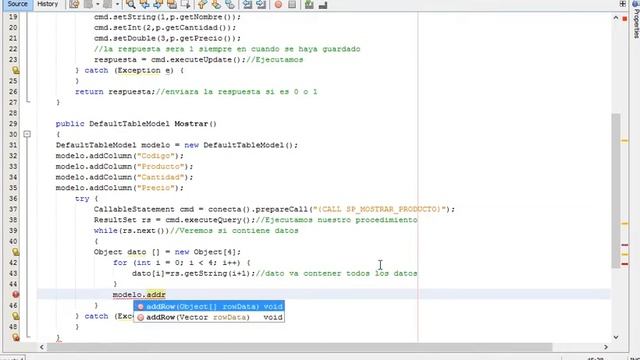
Task: Jump to the last edit location icon
Action: pos(74,4)
